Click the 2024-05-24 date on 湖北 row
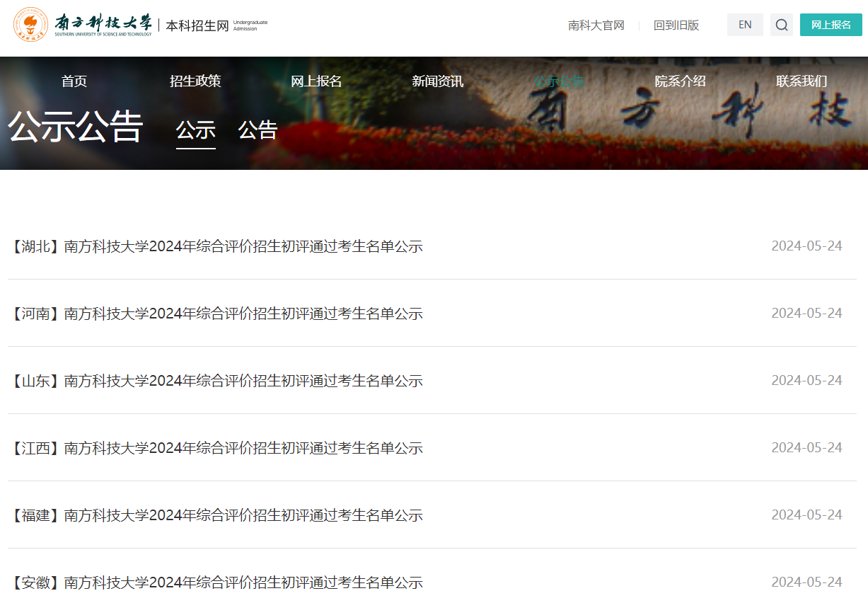The width and height of the screenshot is (868, 603). [806, 246]
